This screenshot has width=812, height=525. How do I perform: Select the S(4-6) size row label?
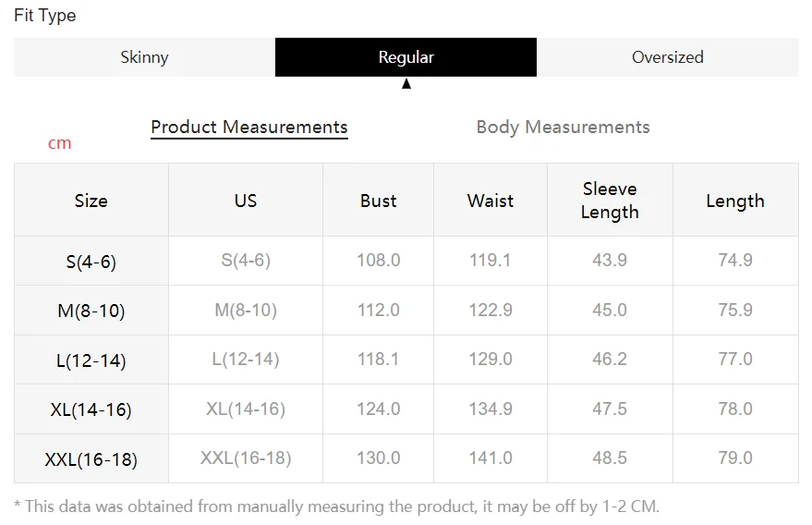[91, 262]
